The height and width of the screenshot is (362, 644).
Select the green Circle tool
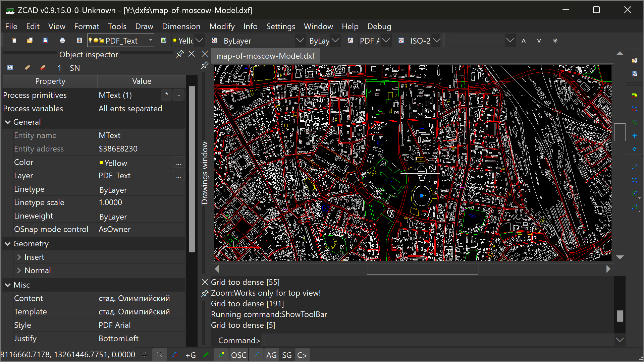pos(635,194)
